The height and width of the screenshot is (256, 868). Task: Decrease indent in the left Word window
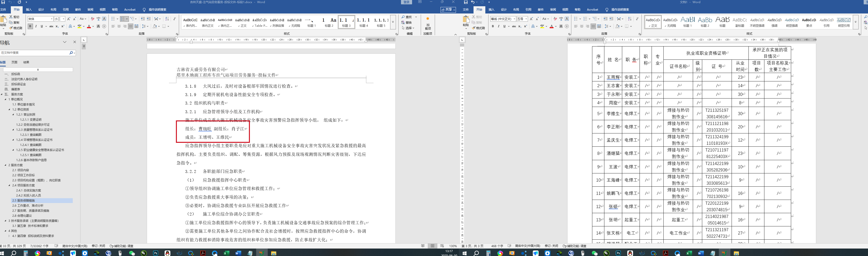pyautogui.click(x=143, y=19)
